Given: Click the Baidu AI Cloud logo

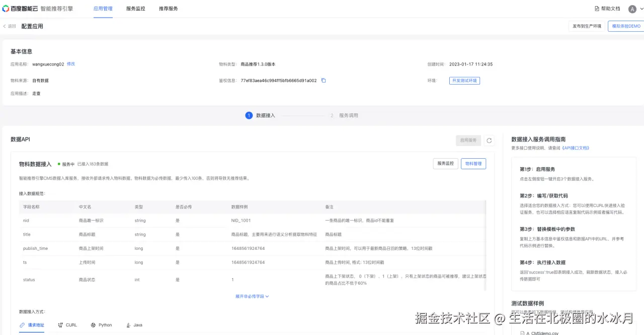Looking at the screenshot, I should tap(19, 9).
